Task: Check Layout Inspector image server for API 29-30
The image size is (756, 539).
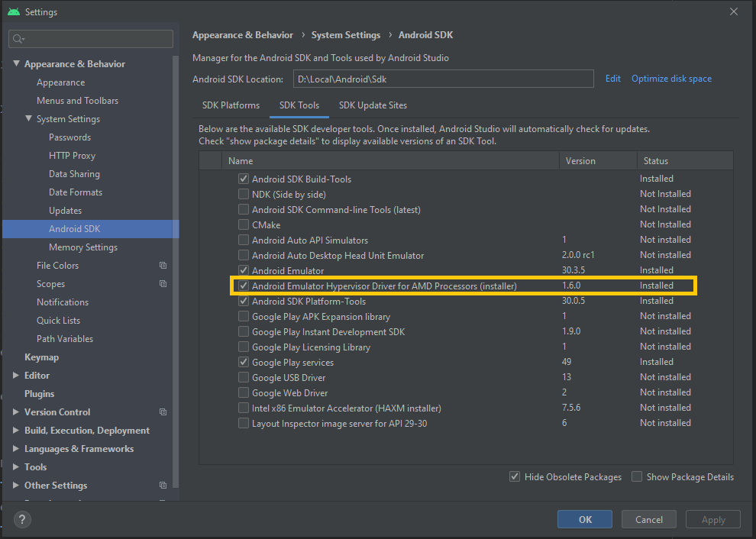Action: [x=244, y=423]
